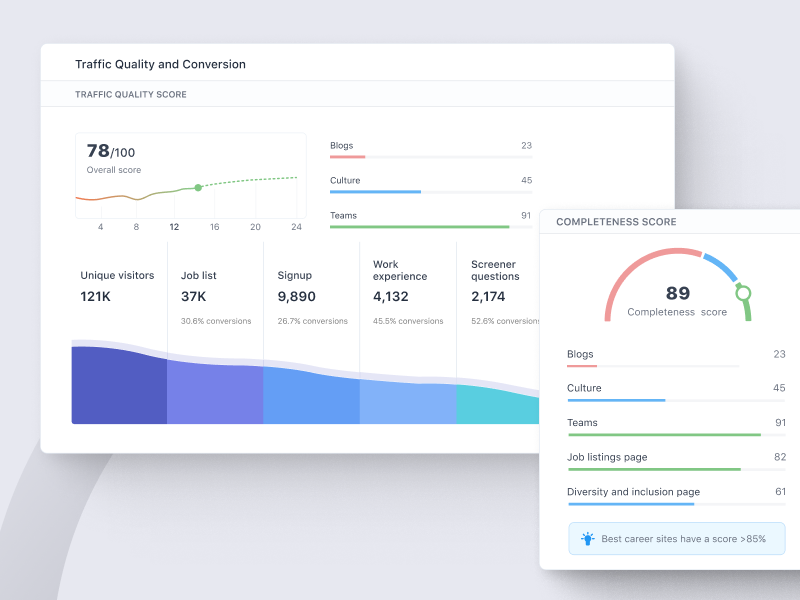Click the Unique visitors 121K funnel stage

coord(117,286)
